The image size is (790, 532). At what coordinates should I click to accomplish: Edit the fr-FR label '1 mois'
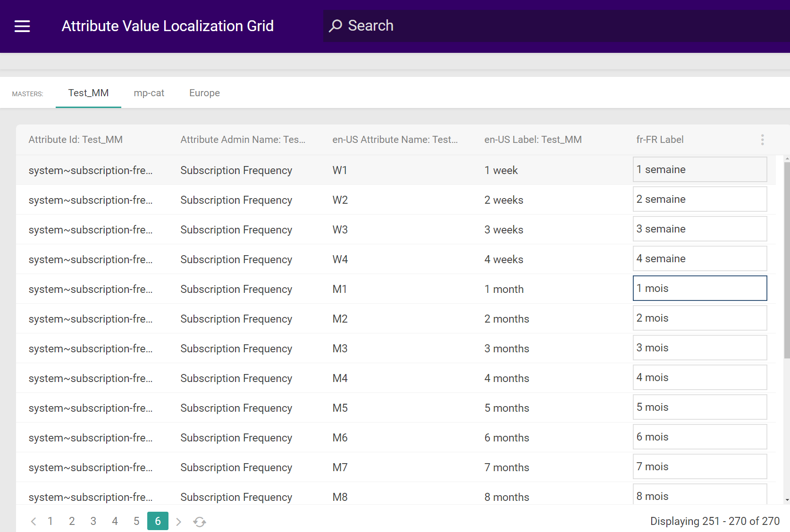pos(700,288)
